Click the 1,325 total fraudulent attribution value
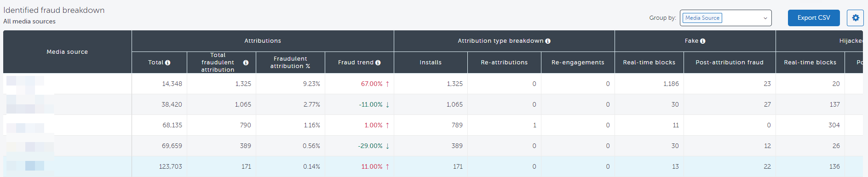The width and height of the screenshot is (868, 177). 243,84
